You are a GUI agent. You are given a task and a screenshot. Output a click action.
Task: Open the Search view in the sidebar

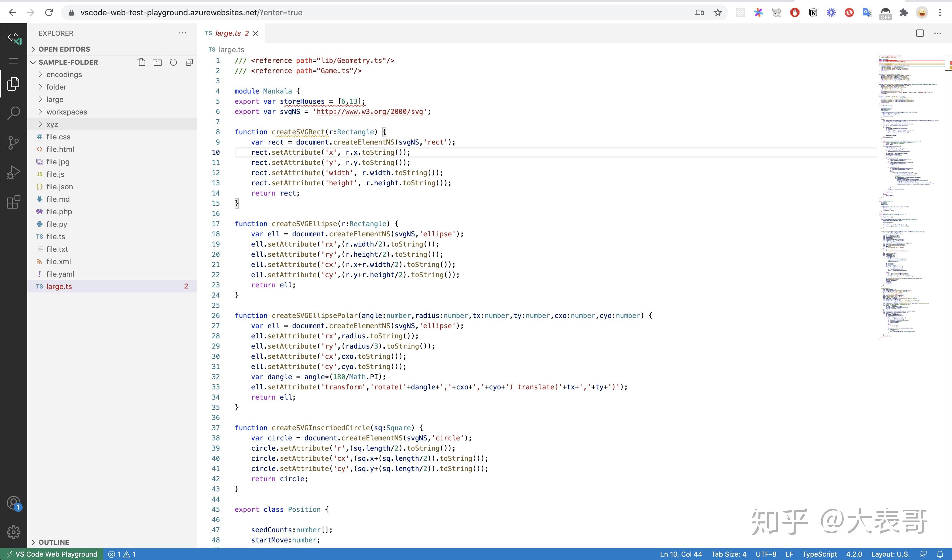(14, 113)
